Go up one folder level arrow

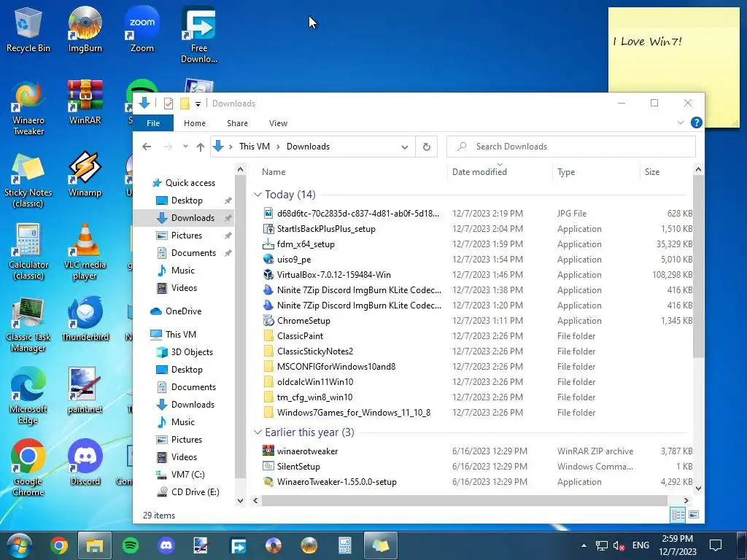(201, 147)
